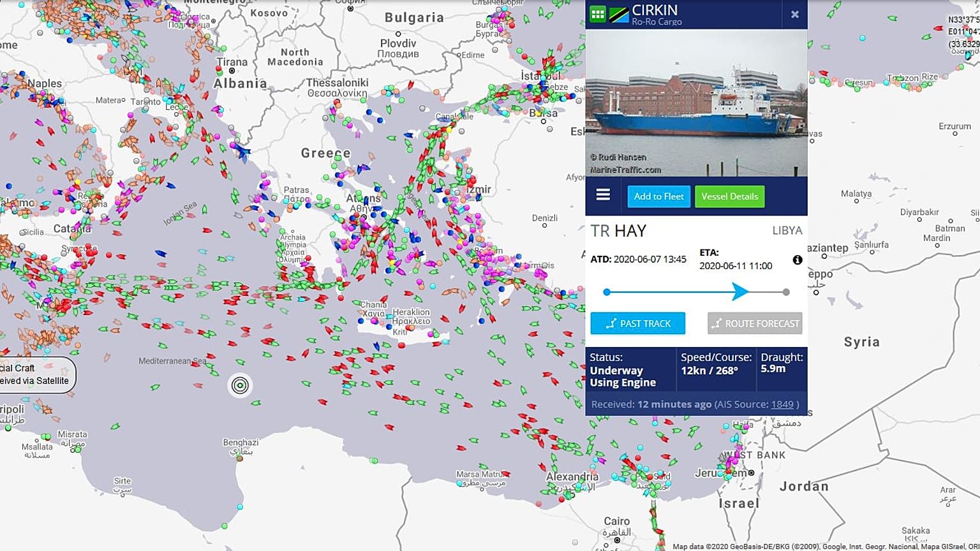
Task: Click the departure port text TR HAY
Action: [618, 231]
